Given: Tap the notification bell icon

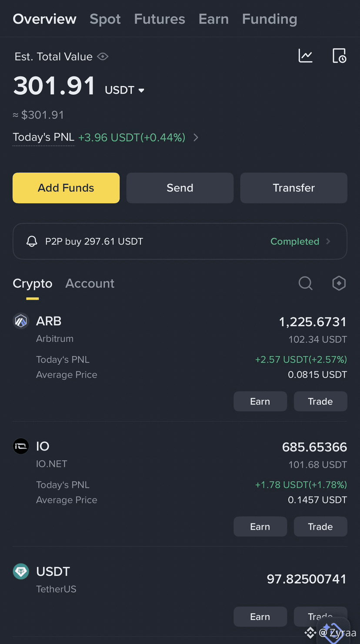Looking at the screenshot, I should point(32,241).
